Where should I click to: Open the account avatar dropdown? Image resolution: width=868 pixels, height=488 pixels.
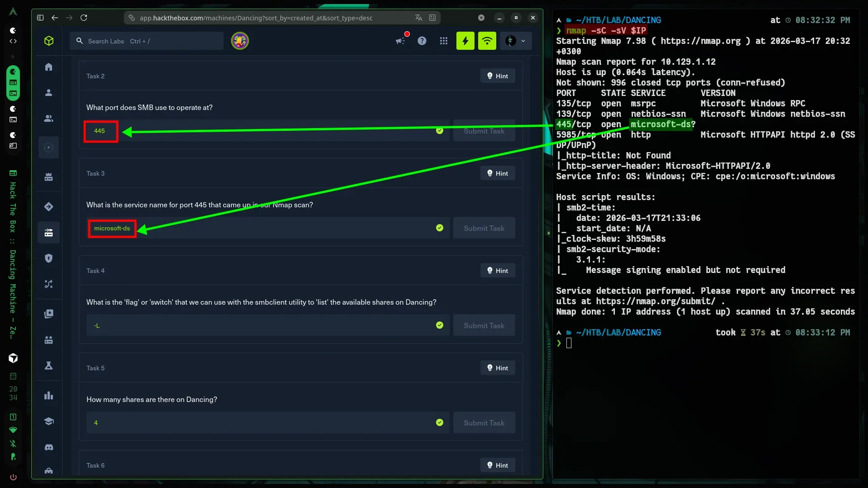pos(516,41)
